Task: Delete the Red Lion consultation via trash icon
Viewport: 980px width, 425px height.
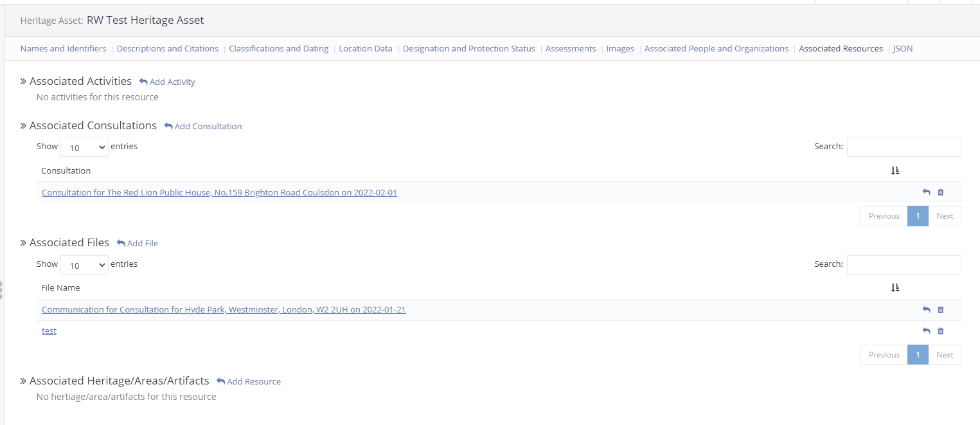Action: pos(940,192)
